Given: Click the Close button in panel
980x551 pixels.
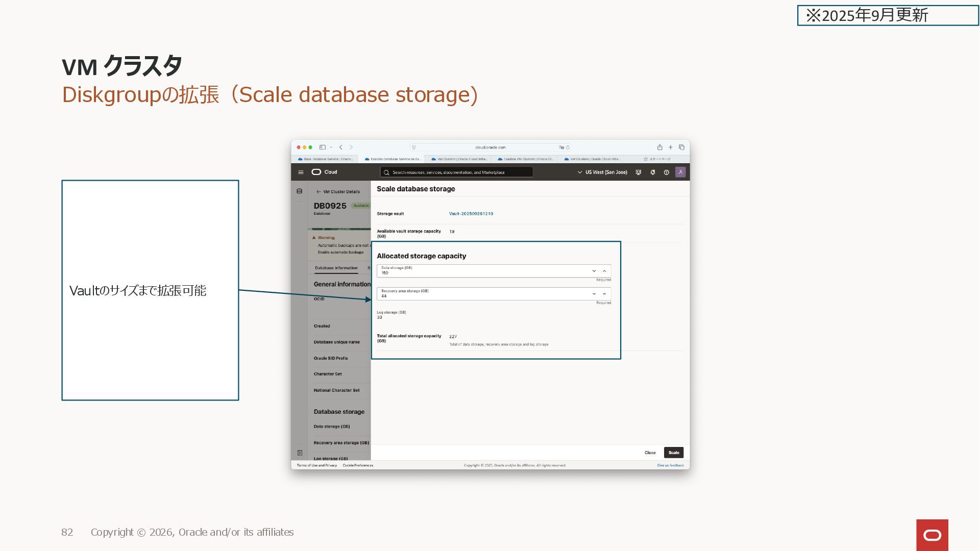Looking at the screenshot, I should (650, 453).
